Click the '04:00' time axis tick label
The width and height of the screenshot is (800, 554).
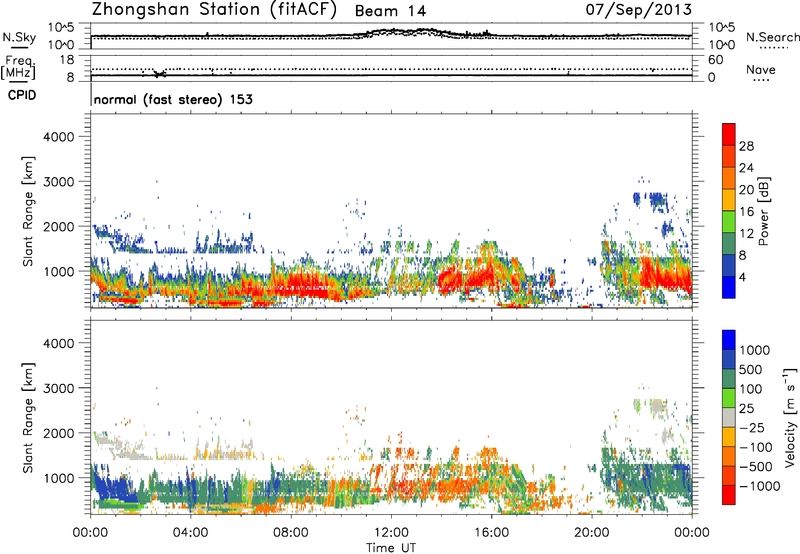click(190, 533)
